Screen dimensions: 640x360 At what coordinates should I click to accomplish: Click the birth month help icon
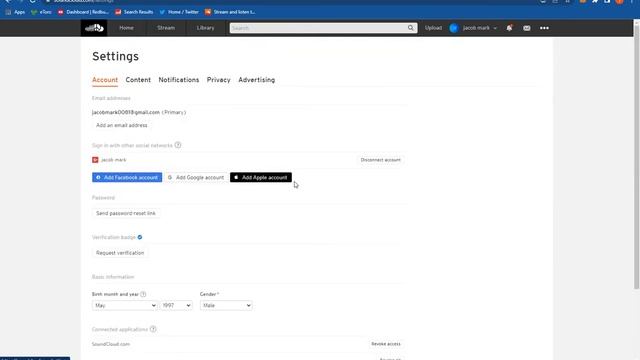[x=143, y=294]
